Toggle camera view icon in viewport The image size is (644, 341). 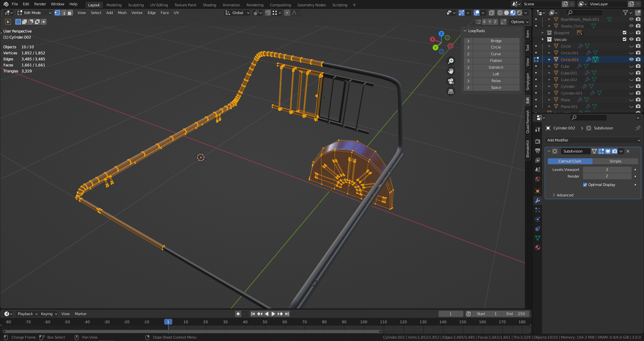451,81
